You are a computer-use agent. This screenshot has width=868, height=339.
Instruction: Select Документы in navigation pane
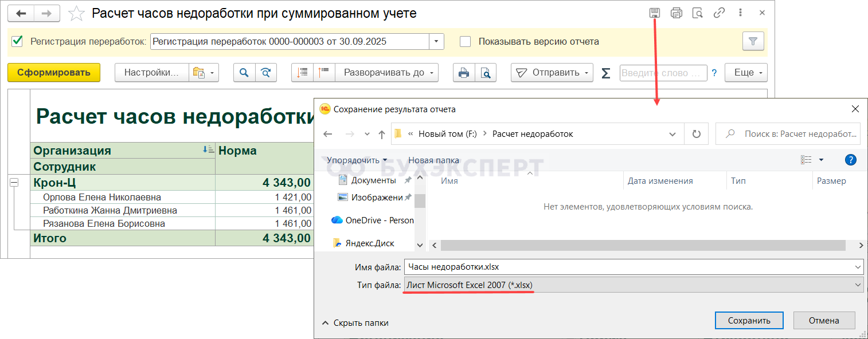374,180
